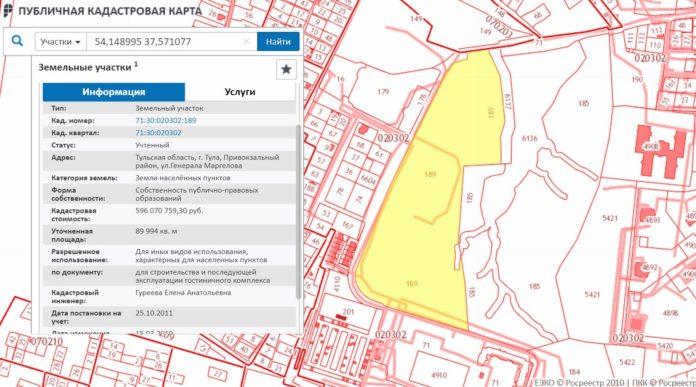
Task: Add parcel to favorites with star icon
Action: tap(286, 69)
